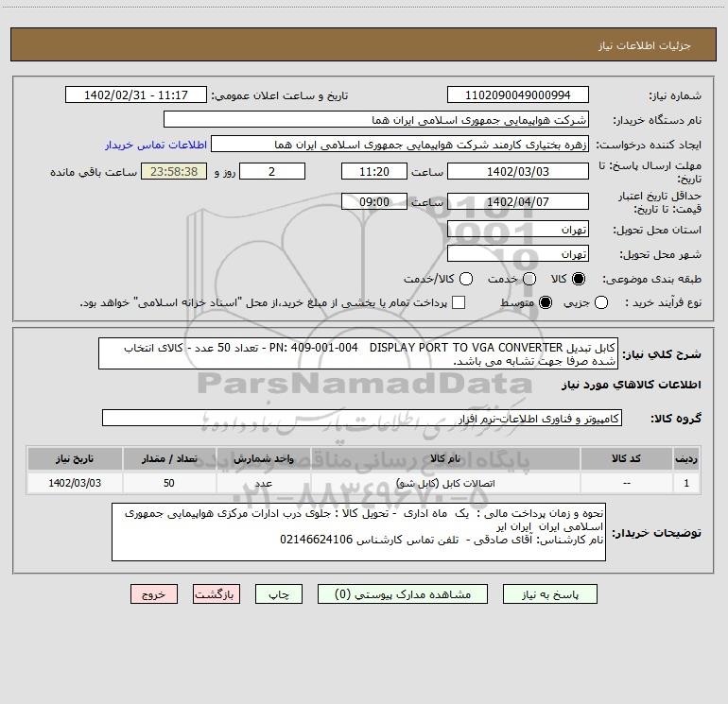This screenshot has width=728, height=704.
Task: Click the نام کالا column header
Action: point(444,458)
